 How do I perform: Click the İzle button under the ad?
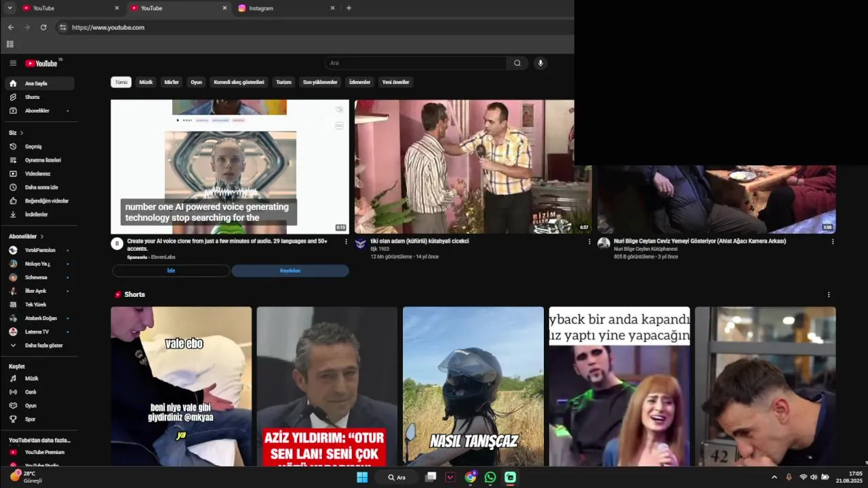click(x=171, y=270)
